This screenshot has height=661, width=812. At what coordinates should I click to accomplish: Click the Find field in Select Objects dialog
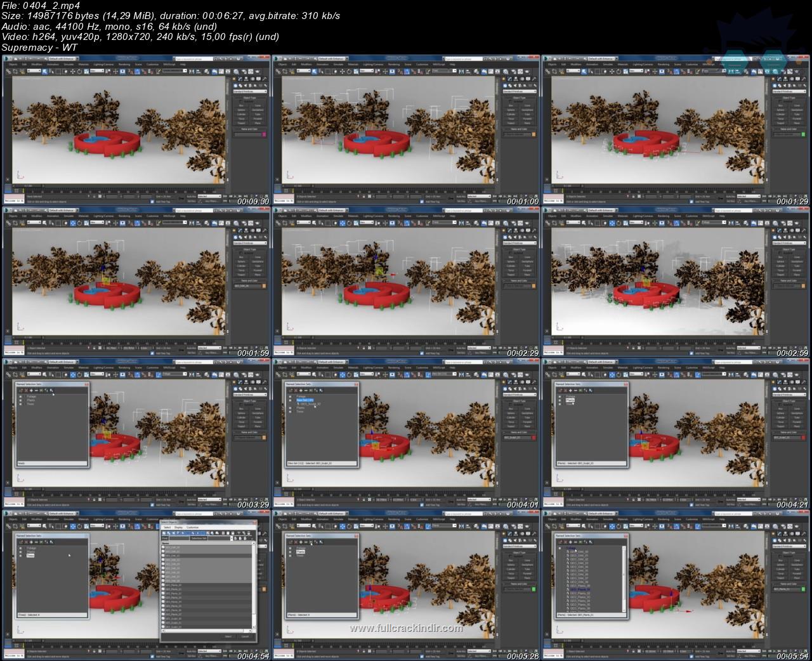(179, 538)
